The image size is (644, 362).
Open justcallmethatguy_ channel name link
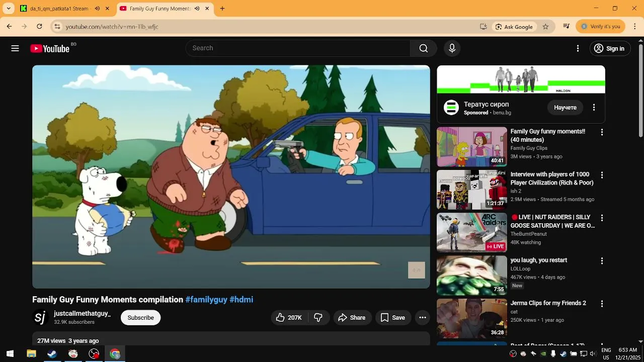82,314
